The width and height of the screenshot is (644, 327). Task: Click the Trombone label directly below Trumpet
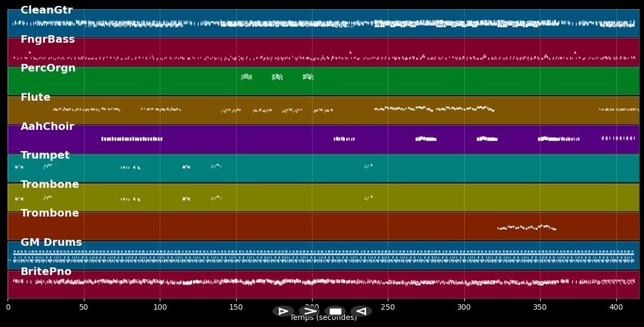click(50, 185)
